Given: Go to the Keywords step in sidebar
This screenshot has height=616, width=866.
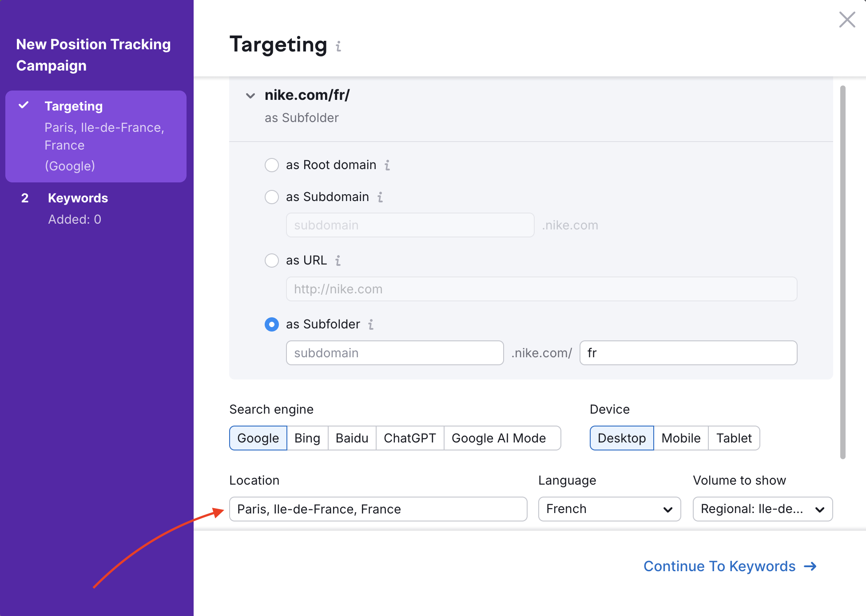Looking at the screenshot, I should tap(78, 198).
